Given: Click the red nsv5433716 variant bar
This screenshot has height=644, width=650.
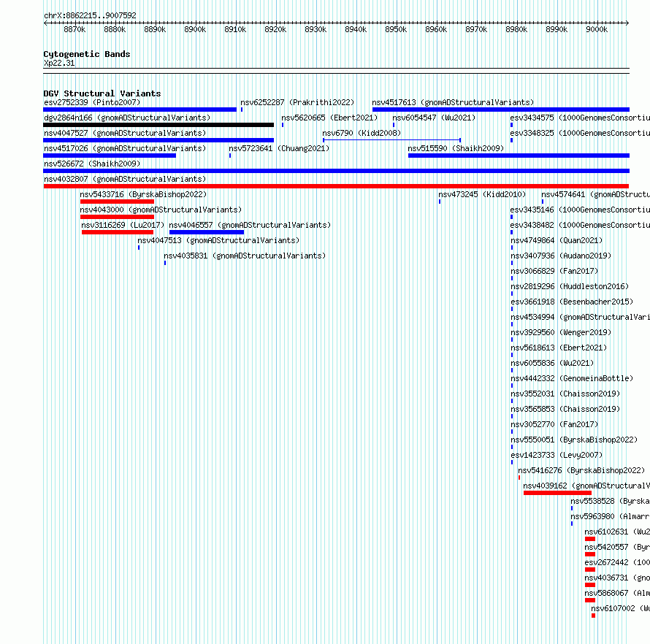Looking at the screenshot, I should [x=117, y=202].
